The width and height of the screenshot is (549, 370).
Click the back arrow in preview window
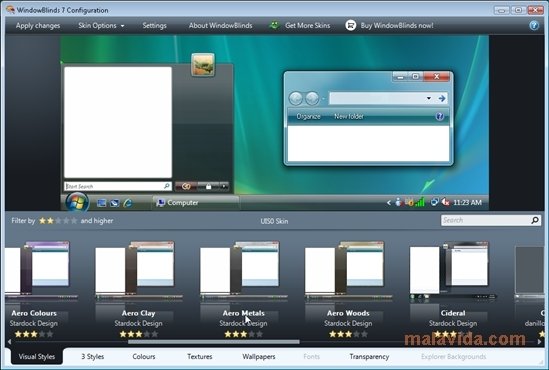pyautogui.click(x=296, y=98)
